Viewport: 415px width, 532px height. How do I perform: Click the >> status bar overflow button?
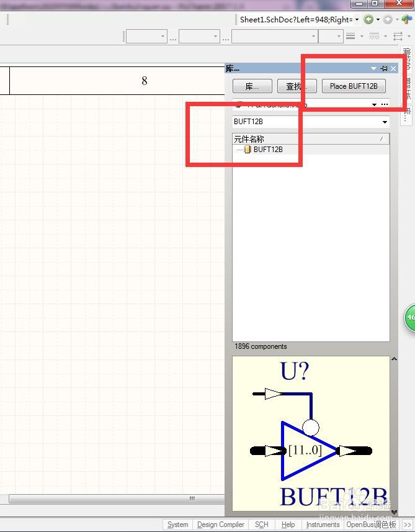click(x=407, y=525)
